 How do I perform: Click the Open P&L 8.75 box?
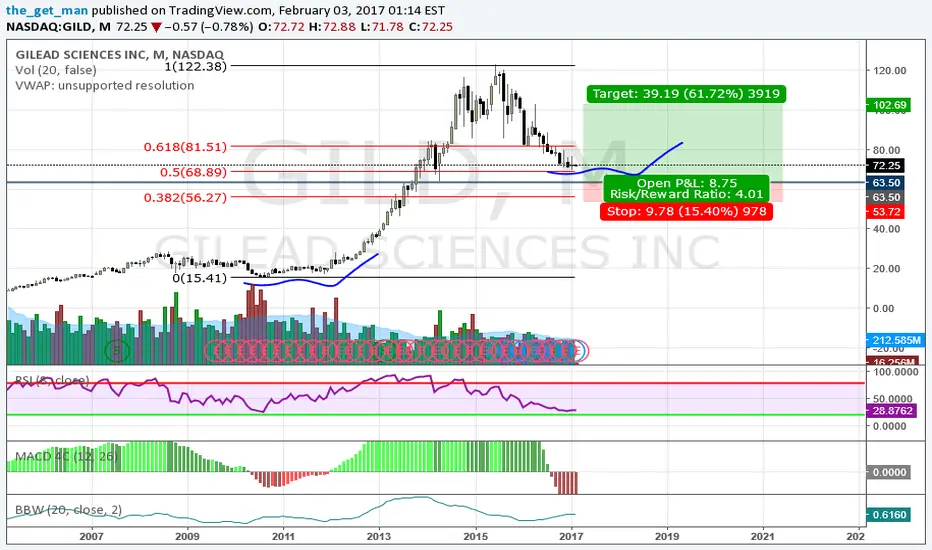tap(687, 188)
